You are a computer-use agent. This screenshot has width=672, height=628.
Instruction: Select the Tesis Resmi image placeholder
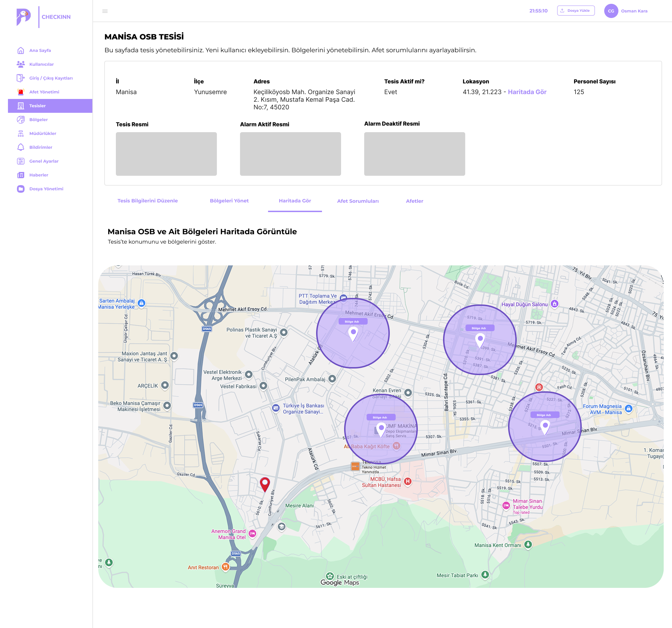[166, 154]
